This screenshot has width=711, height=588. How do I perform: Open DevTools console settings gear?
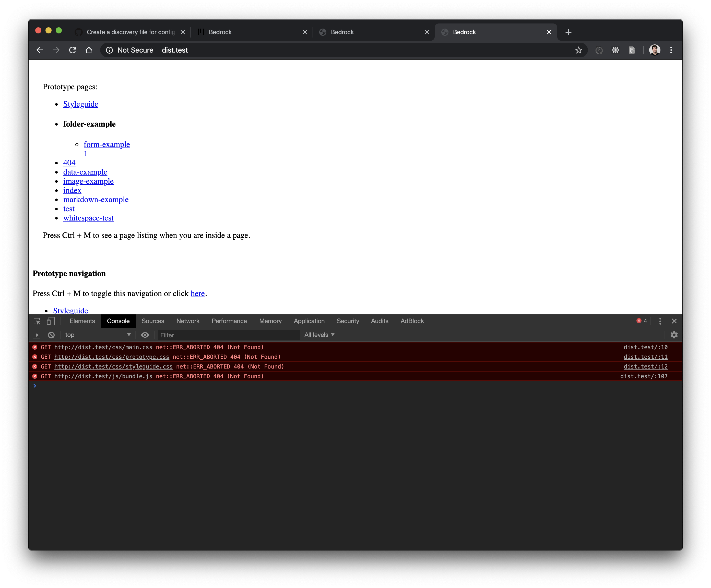click(674, 335)
